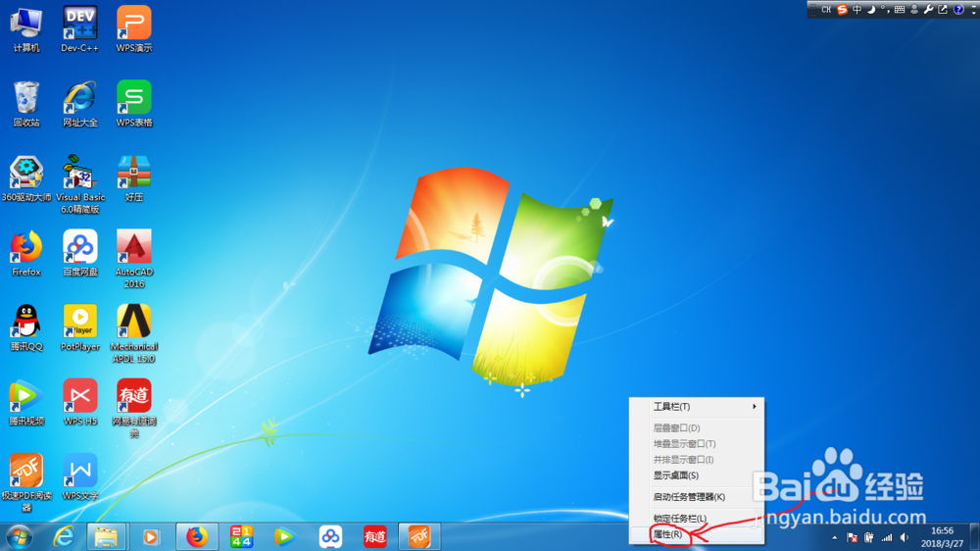The image size is (980, 551).
Task: Open the 有道 taskbar icon
Action: (x=375, y=536)
